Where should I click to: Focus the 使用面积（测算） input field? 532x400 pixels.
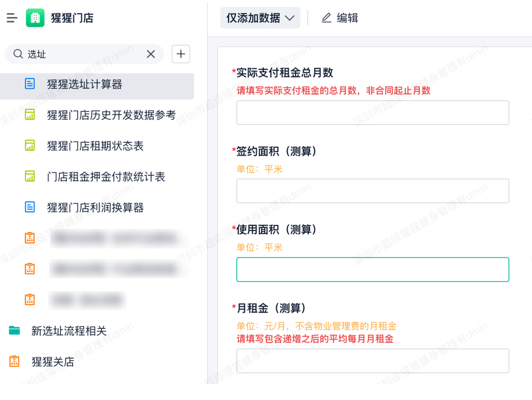372,270
